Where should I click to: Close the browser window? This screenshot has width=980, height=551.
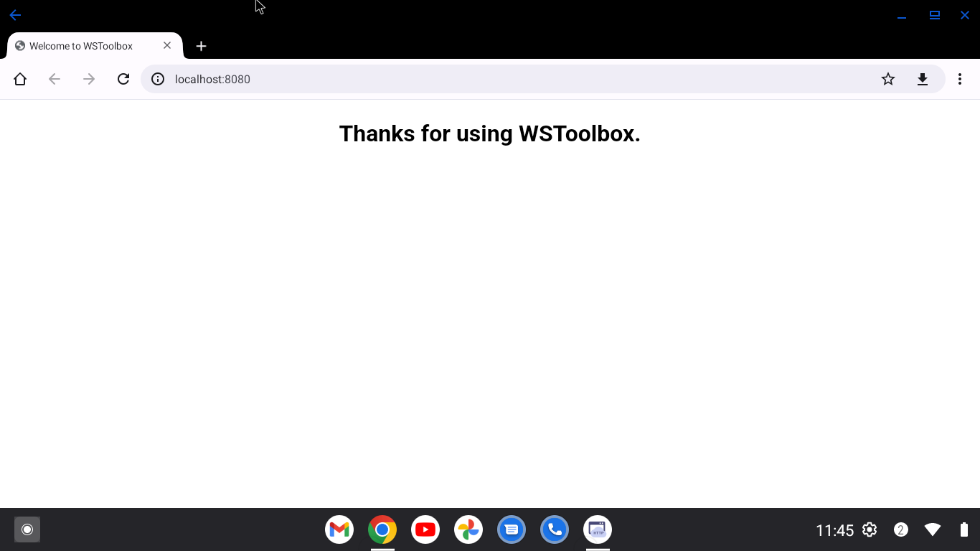[x=965, y=15]
